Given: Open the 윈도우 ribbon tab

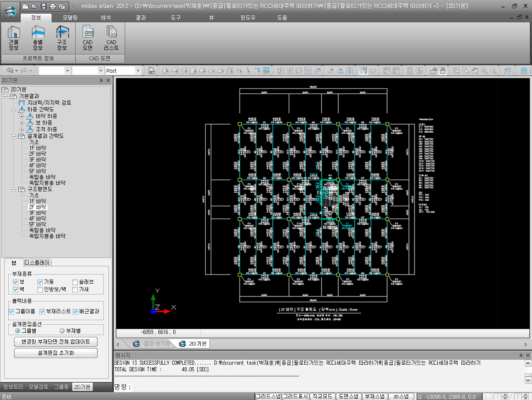Looking at the screenshot, I should pyautogui.click(x=248, y=17).
